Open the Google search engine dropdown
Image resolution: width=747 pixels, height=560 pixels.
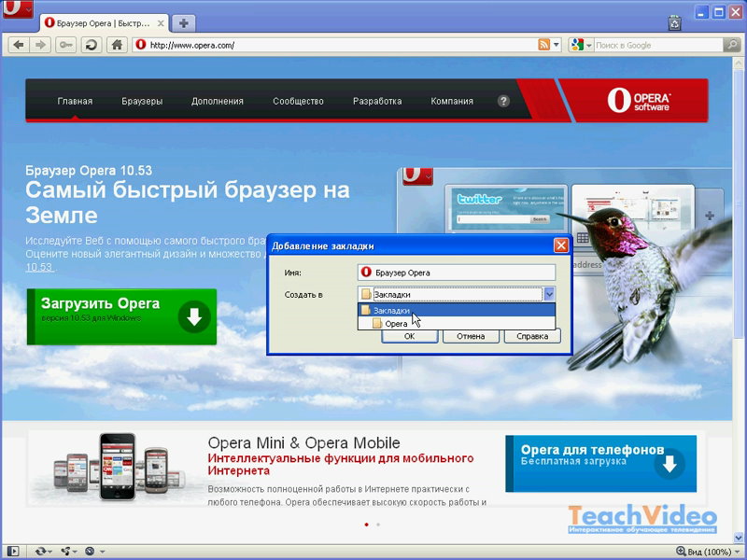580,44
